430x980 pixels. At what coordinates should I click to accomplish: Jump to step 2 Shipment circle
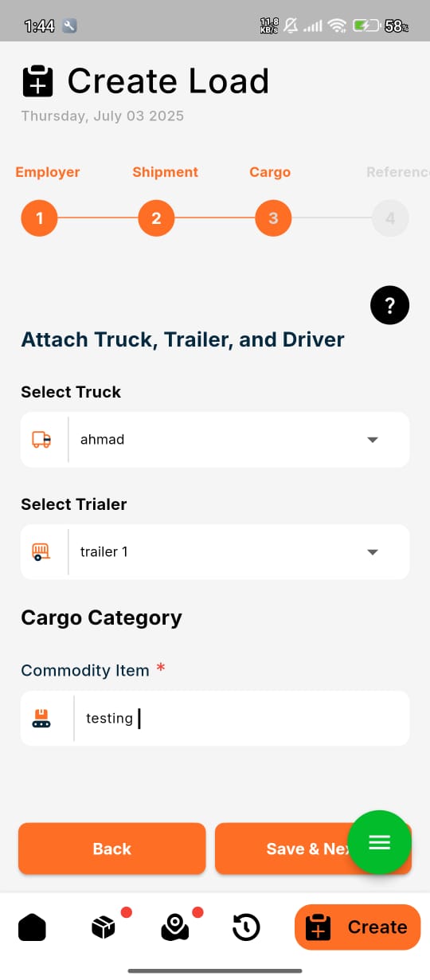point(156,218)
